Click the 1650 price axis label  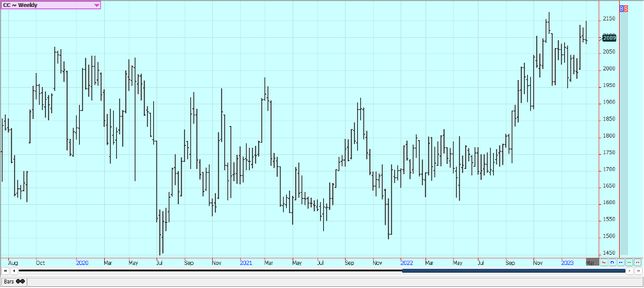coord(609,186)
